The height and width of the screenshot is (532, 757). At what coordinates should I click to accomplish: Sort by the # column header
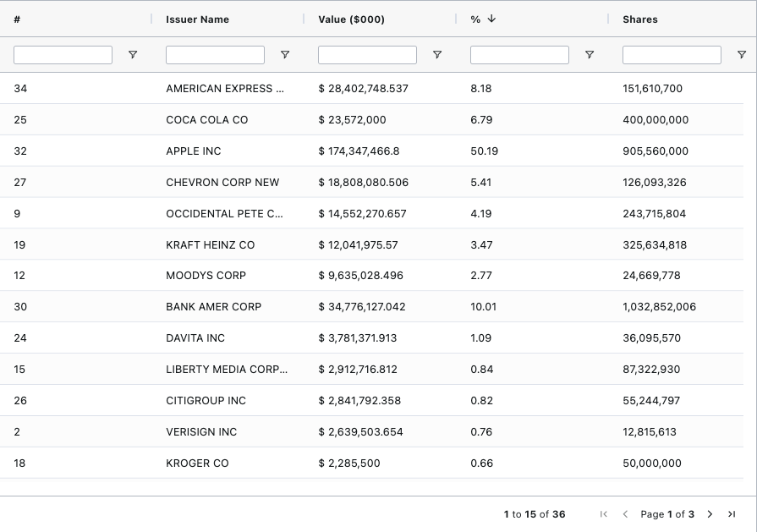pos(17,19)
